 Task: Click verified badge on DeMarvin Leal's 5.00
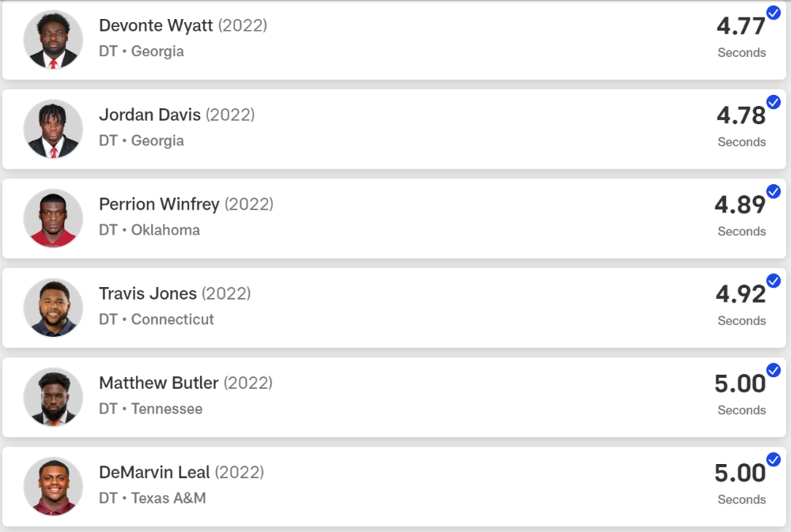774,459
